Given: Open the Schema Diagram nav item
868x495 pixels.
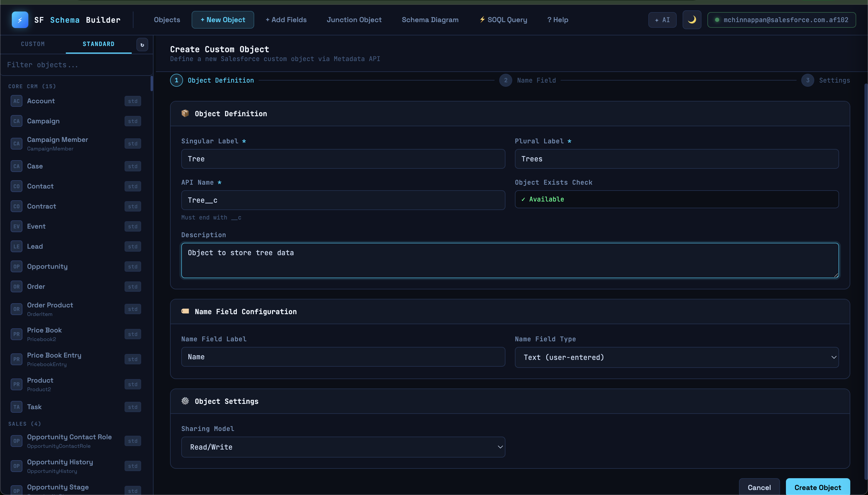Looking at the screenshot, I should tap(430, 20).
